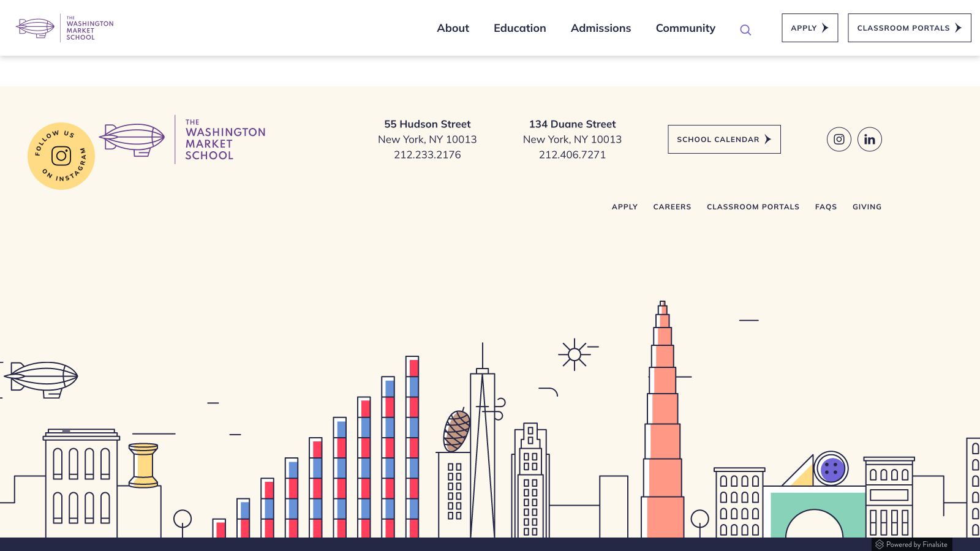980x551 pixels.
Task: Click the Follow Us on Instagram badge
Action: [61, 156]
